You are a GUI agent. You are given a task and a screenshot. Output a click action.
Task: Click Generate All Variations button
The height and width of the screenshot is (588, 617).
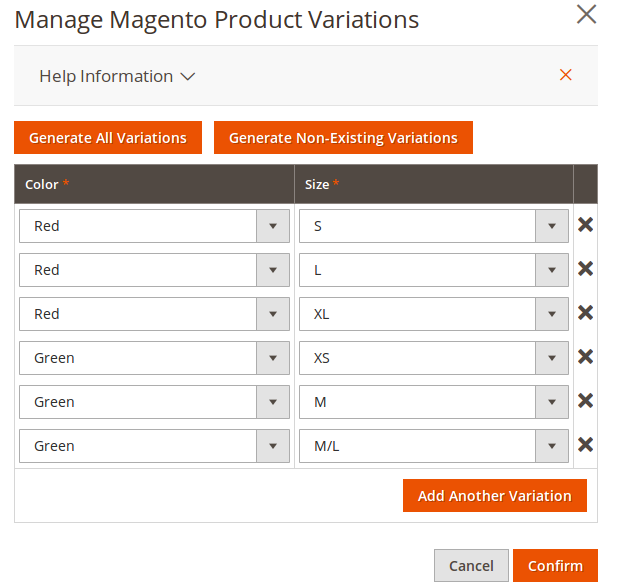coord(108,137)
